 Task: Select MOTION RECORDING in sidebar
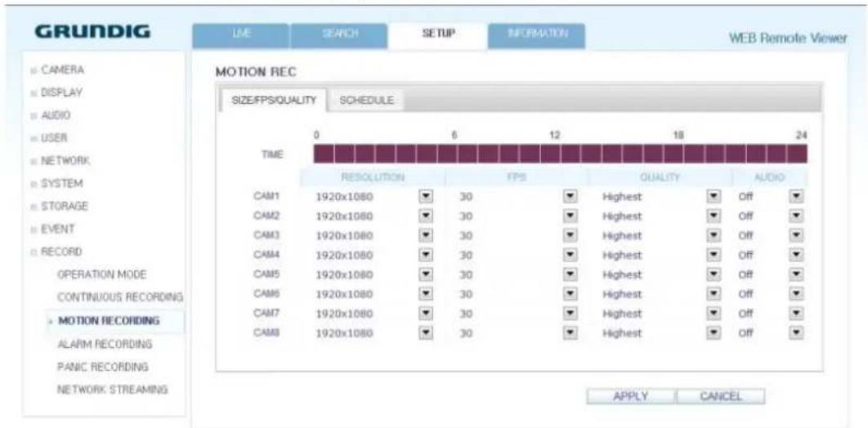[x=109, y=321]
